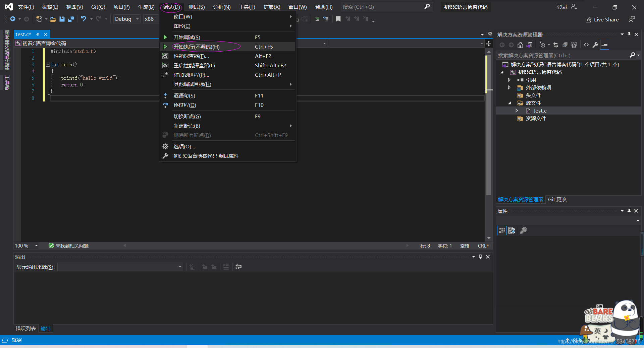The width and height of the screenshot is (644, 348).
Task: Click Sync with Active Document arrows icon
Action: click(556, 45)
